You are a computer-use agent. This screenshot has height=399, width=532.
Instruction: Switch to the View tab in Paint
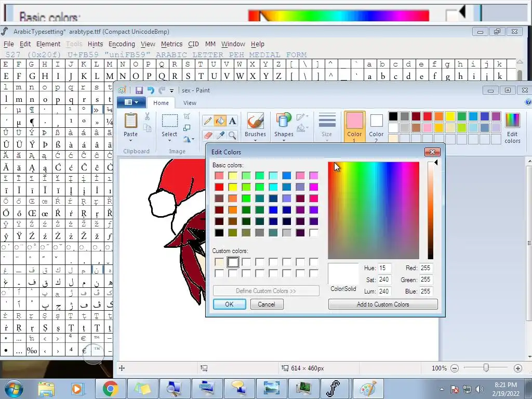[190, 103]
